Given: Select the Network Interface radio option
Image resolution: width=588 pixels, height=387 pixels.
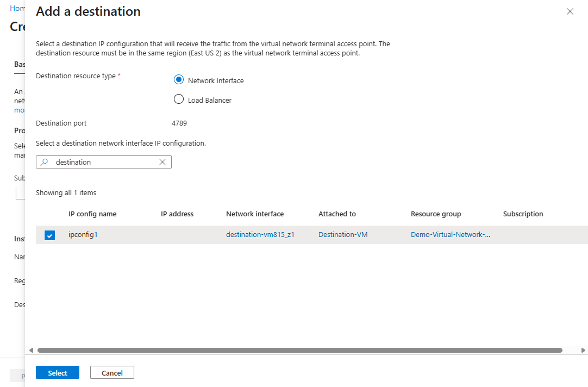Looking at the screenshot, I should point(178,80).
